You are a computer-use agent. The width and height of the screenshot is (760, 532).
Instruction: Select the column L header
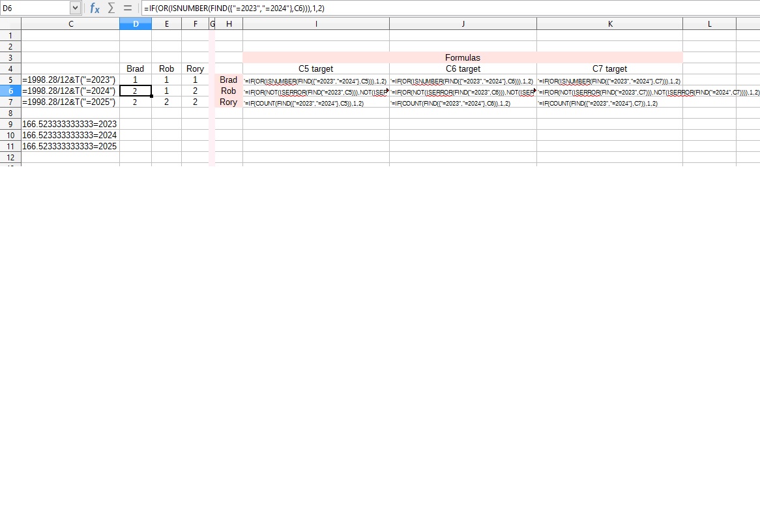(709, 24)
